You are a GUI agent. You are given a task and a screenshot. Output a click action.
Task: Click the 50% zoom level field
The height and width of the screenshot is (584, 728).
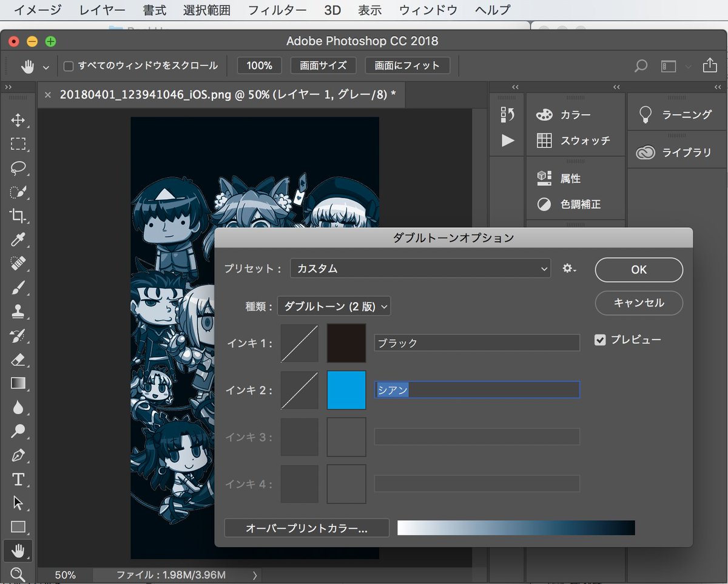click(x=65, y=575)
